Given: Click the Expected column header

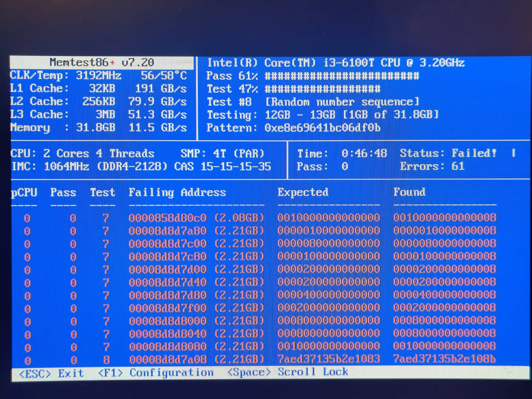Looking at the screenshot, I should coord(303,192).
